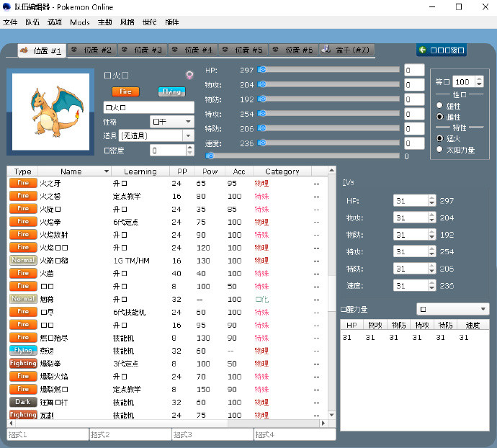Click the HP EV value box
The height and width of the screenshot is (448, 497).
coord(414,70)
